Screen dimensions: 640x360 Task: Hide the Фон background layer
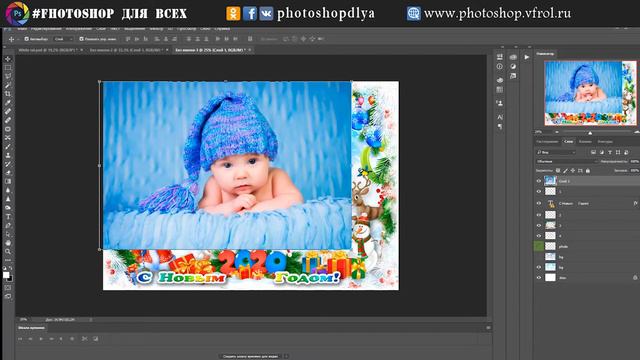click(x=539, y=278)
